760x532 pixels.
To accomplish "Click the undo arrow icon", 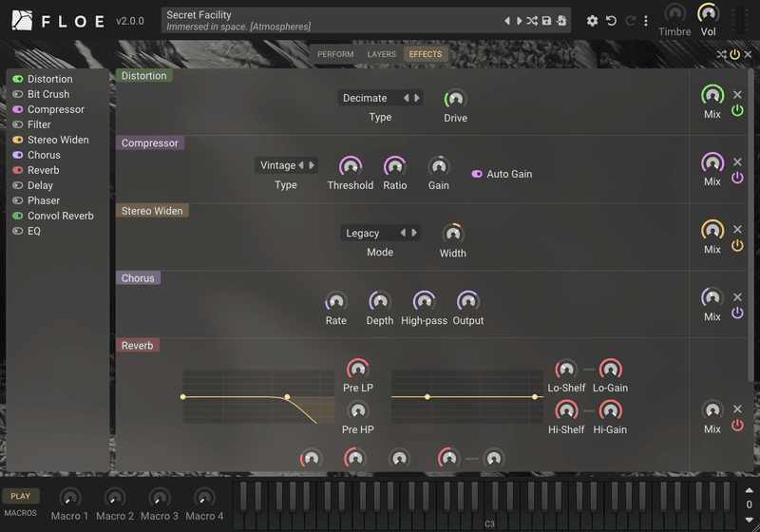I will pos(611,21).
